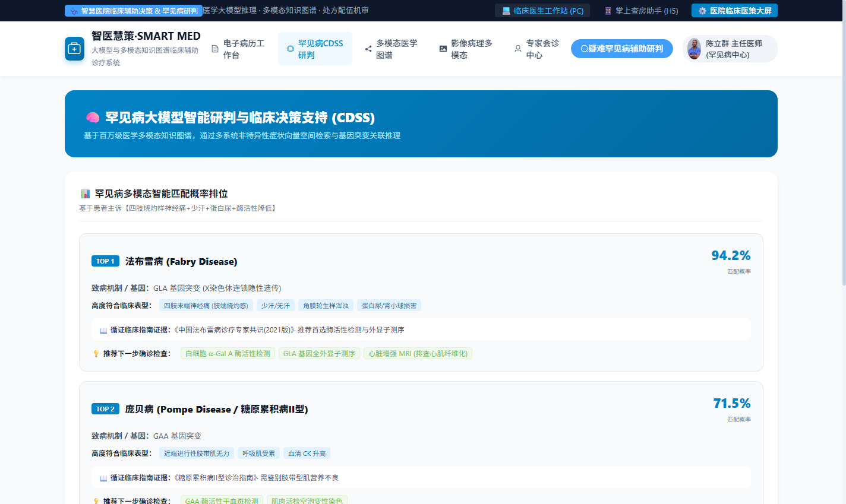Select the 近端进行性肢带肌无力 tag
The image size is (846, 504).
[x=197, y=454]
